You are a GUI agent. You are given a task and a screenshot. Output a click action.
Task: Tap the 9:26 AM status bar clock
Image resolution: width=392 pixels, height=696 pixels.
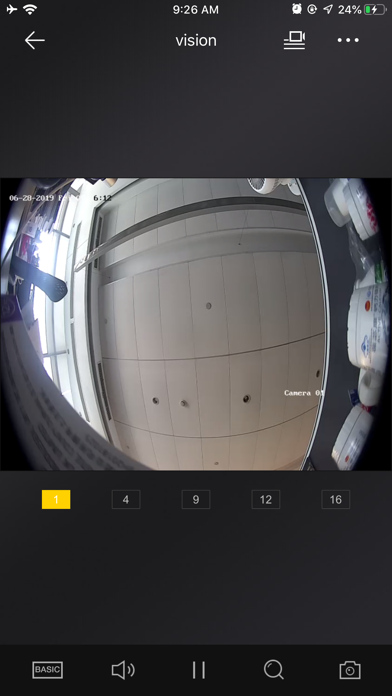[196, 10]
